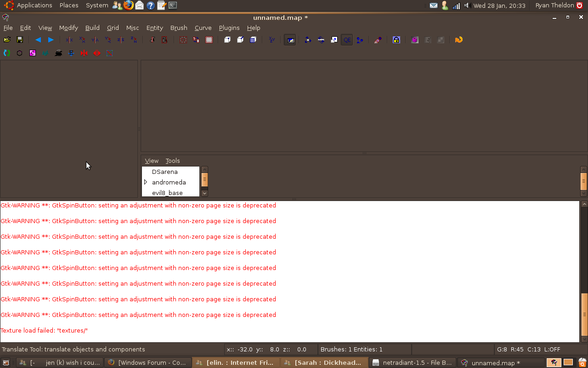Click the console scrollbar orange thumb
Screen dimensions: 588x368
click(584, 315)
